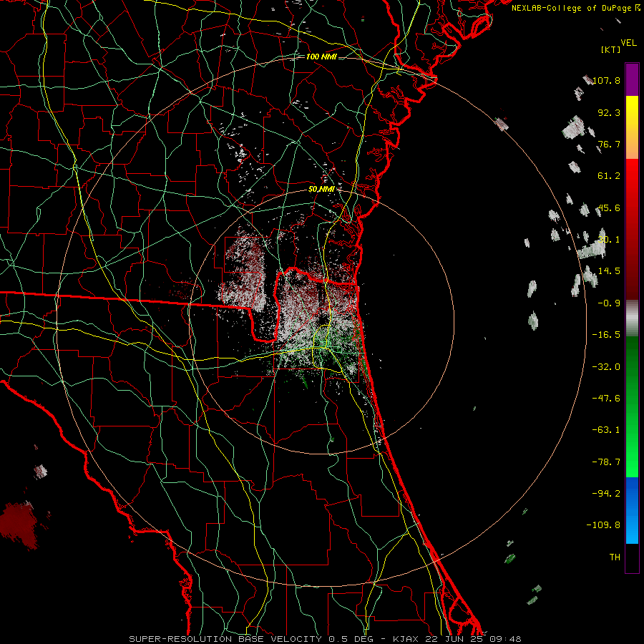644x644 pixels.
Task: Click the [KT] units label
Action: [x=611, y=49]
